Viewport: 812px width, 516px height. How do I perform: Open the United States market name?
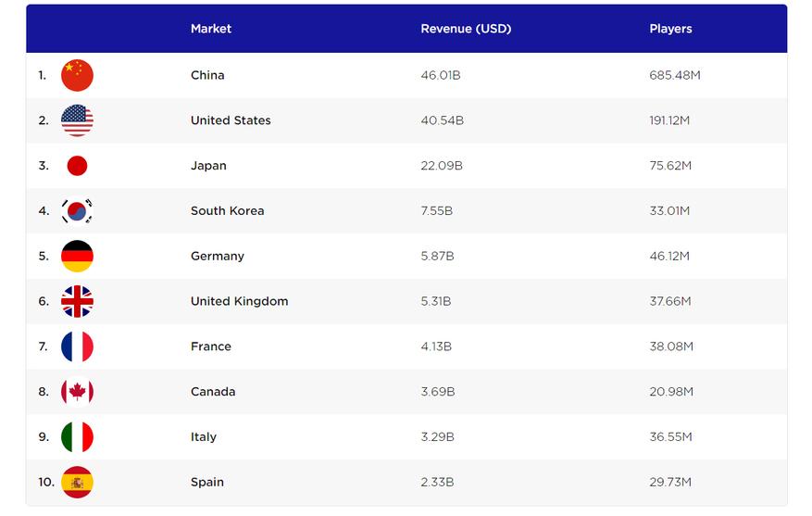[231, 120]
